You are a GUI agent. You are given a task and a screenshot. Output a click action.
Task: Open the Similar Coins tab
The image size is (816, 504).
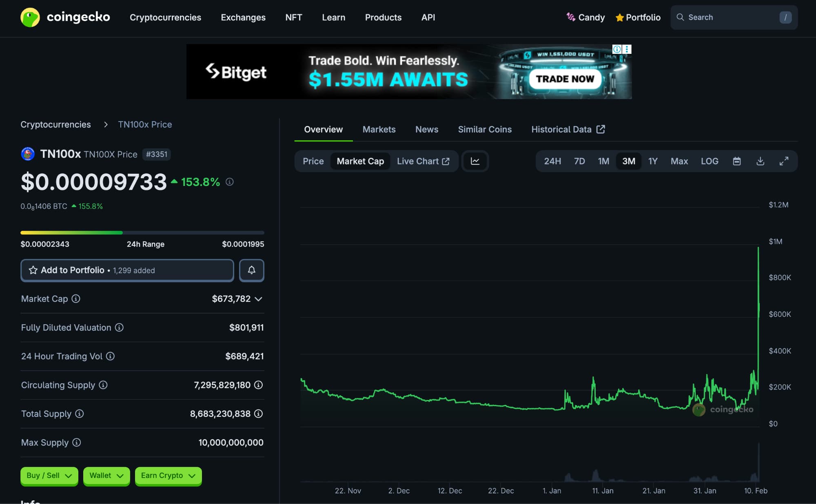(x=484, y=129)
